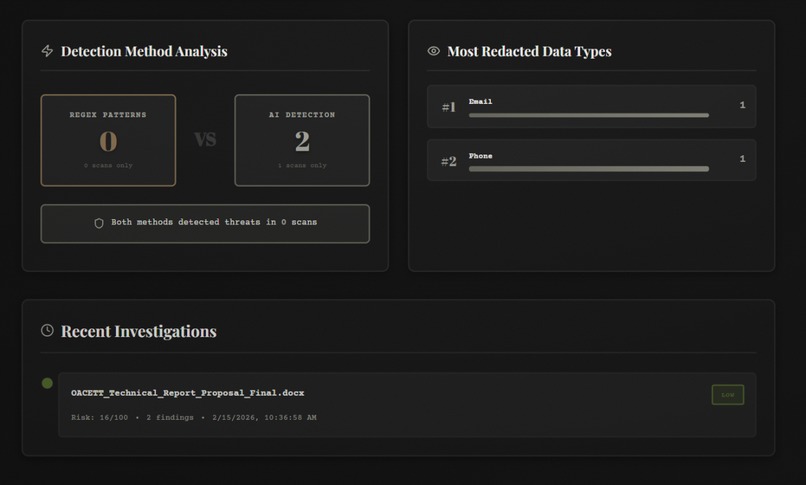Click the Recent Investigations heading

pos(139,331)
